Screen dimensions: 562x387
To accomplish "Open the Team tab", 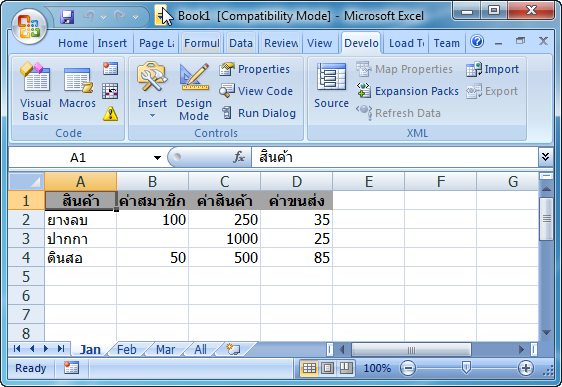I will point(447,43).
